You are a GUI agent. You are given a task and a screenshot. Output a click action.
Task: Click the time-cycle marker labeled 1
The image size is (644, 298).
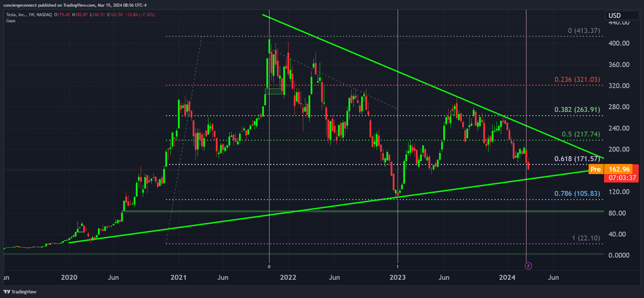click(398, 266)
